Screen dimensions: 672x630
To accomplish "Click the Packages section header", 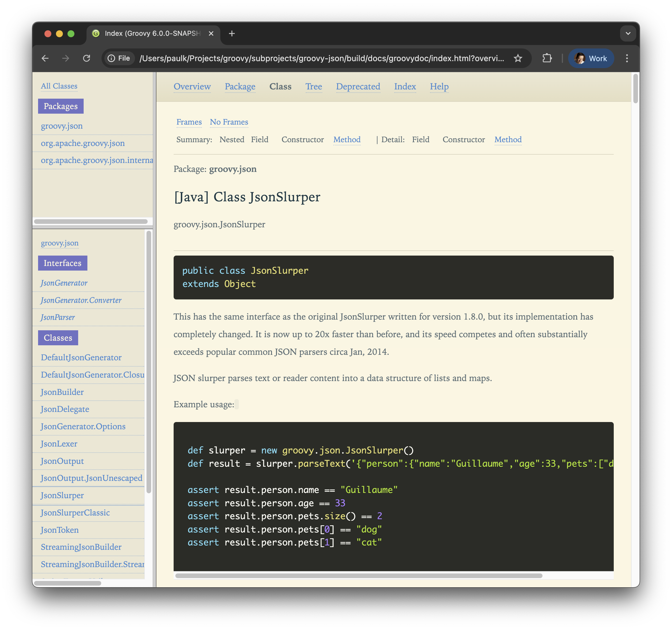I will coord(61,106).
